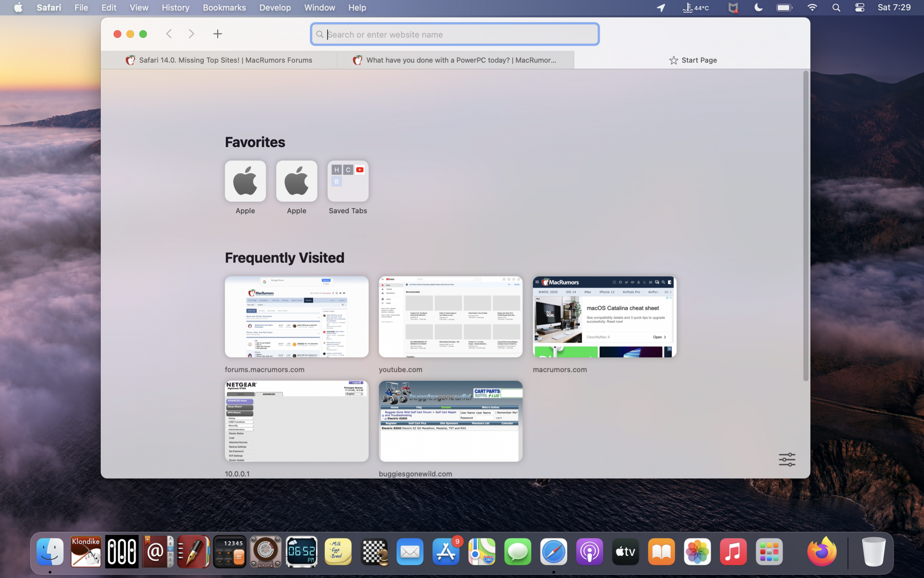Expand the battery status menu
This screenshot has height=578, width=924.
pyautogui.click(x=784, y=7)
